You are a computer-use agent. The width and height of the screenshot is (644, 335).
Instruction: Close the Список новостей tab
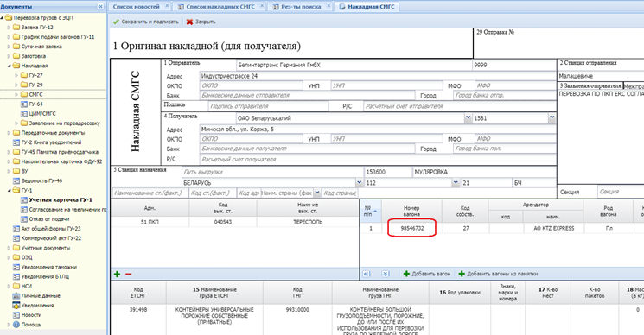167,6
